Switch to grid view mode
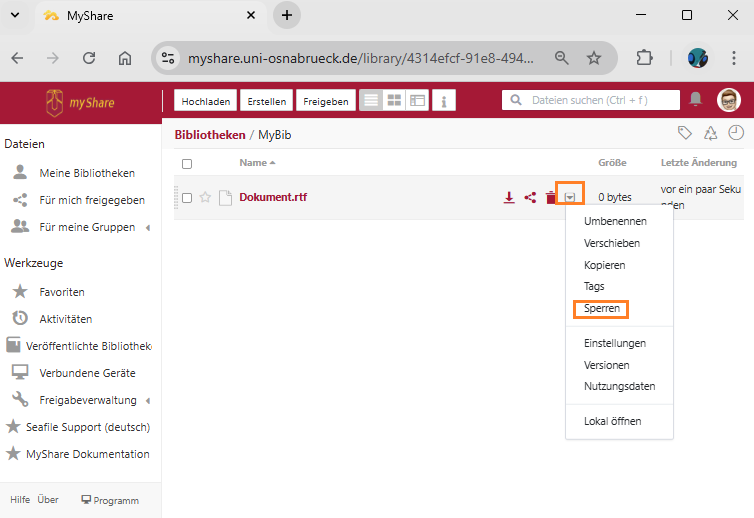Image resolution: width=754 pixels, height=518 pixels. coord(394,101)
